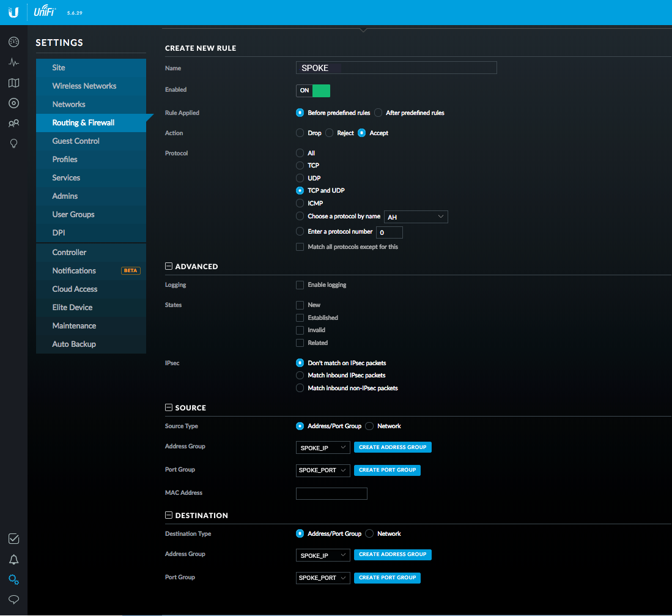Open the Guest Control settings menu

click(x=76, y=141)
